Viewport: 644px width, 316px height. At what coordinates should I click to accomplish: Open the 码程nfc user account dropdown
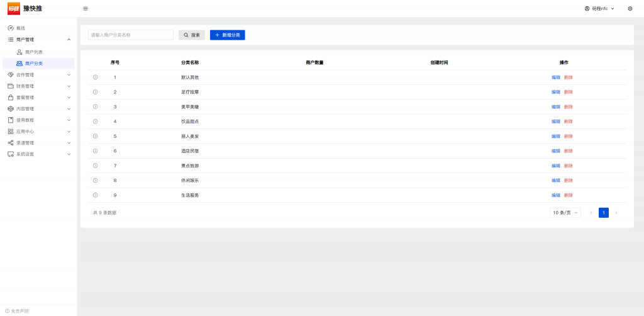pos(599,9)
